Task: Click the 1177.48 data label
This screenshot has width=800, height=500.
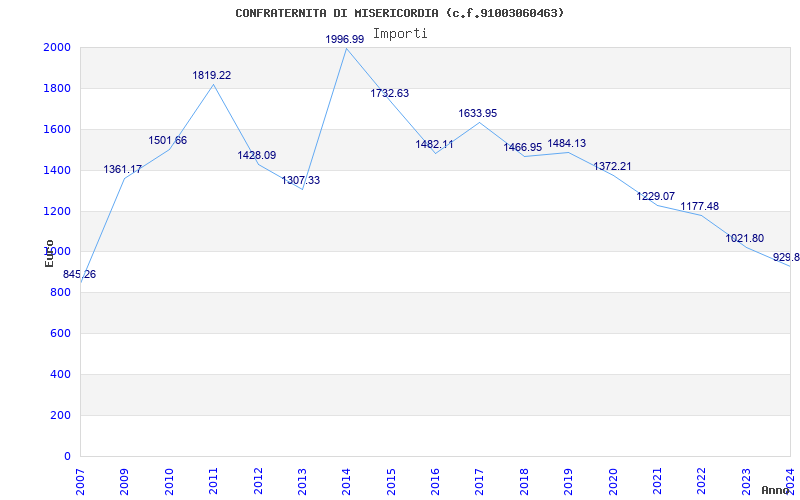Action: [700, 207]
